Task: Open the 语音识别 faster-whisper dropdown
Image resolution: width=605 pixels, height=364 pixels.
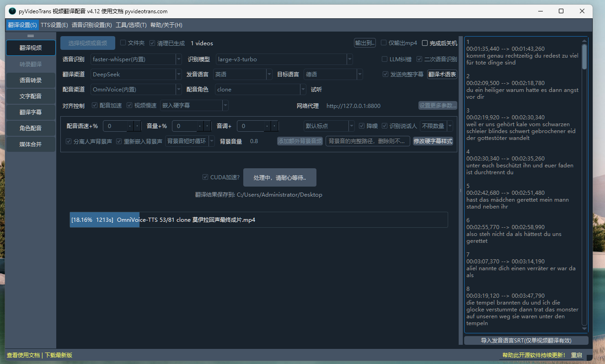Action: point(136,59)
